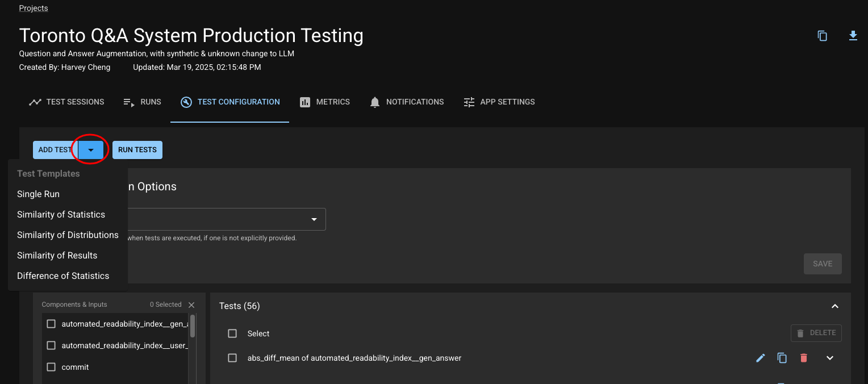Click the Run Tests button
This screenshot has width=868, height=384.
pos(137,150)
